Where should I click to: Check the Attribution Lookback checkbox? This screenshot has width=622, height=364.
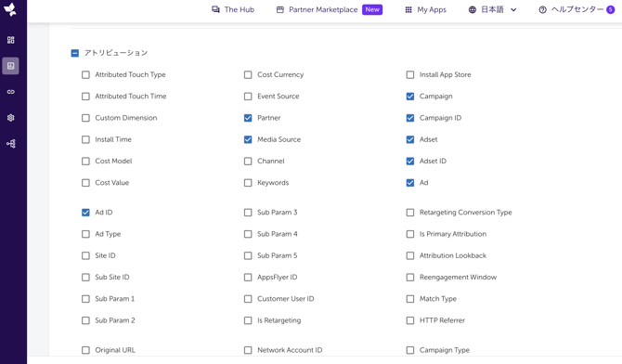[410, 255]
